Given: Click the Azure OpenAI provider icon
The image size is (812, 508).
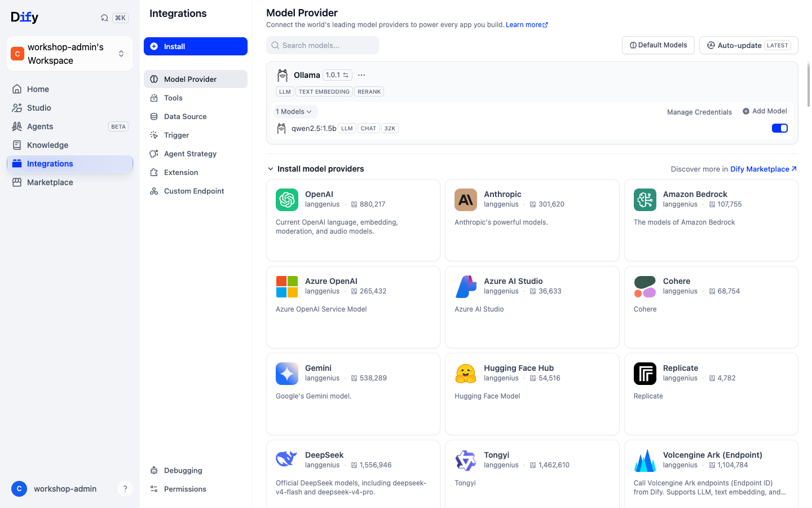Looking at the screenshot, I should [287, 287].
